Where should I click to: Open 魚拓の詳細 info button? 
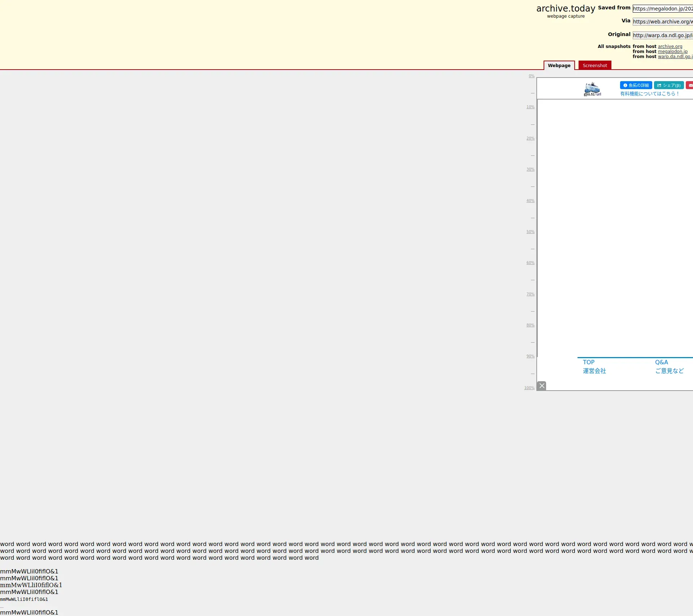pos(636,85)
